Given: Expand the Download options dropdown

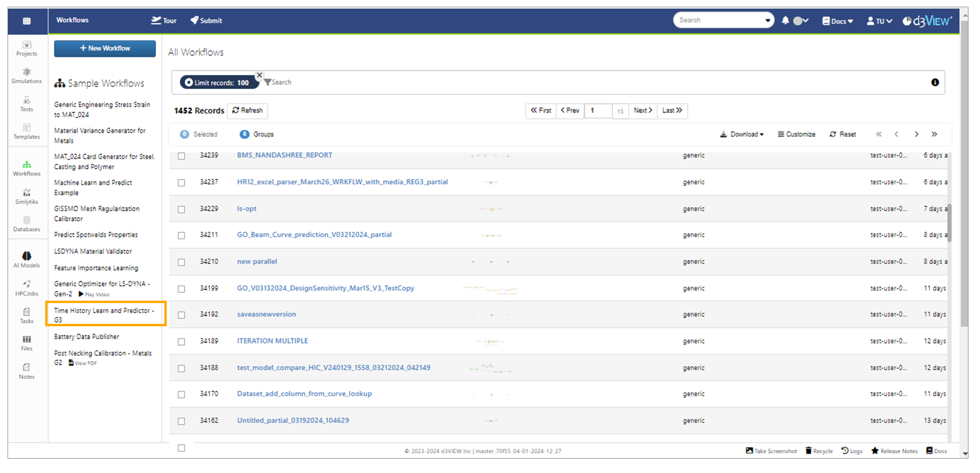Looking at the screenshot, I should 742,134.
